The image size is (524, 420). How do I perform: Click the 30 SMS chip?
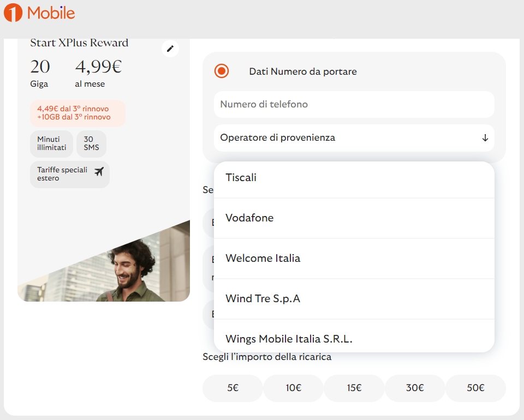click(91, 143)
